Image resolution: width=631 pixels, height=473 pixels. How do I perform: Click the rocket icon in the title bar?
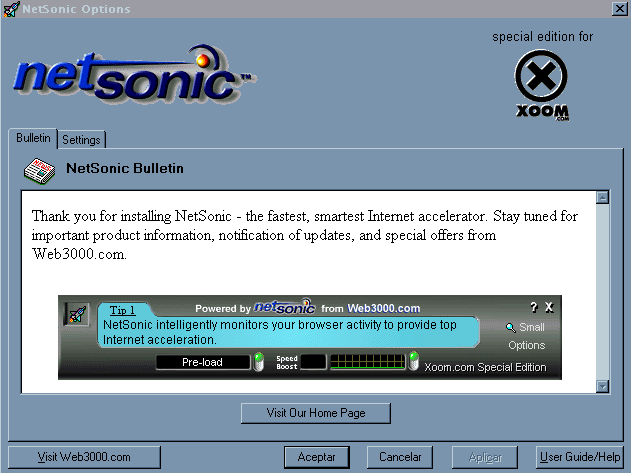pyautogui.click(x=11, y=9)
